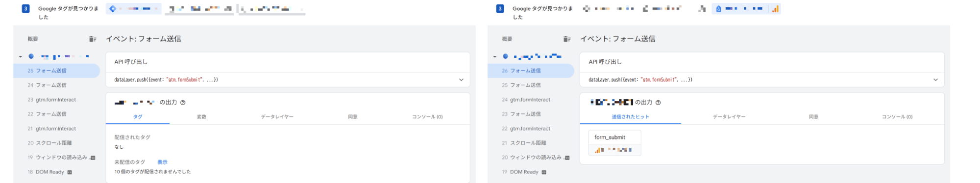Select the highlighted Google tag chip, right panel
Screen dimensions: 980x183
746,9
